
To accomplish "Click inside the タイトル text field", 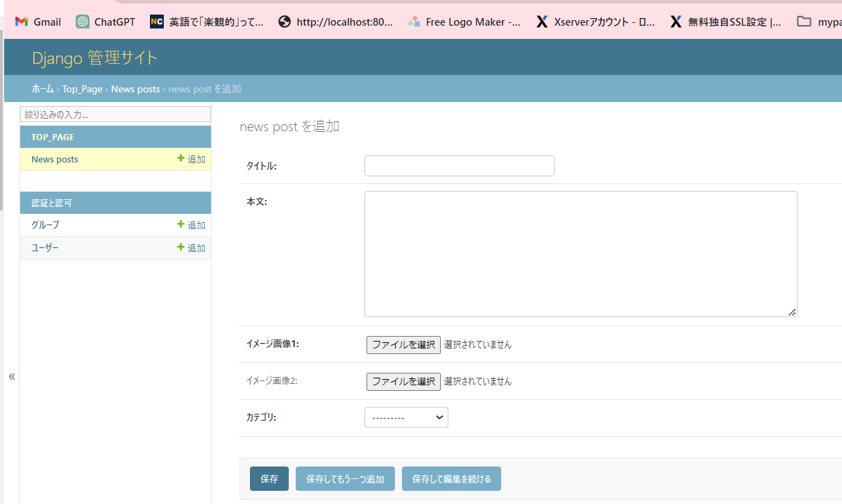I will click(x=459, y=166).
